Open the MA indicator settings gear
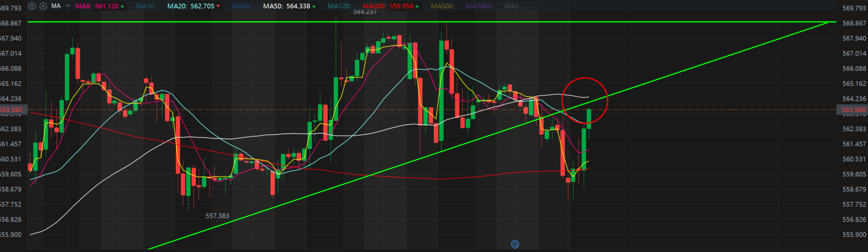Viewport: 868px width, 252px height. (x=32, y=6)
